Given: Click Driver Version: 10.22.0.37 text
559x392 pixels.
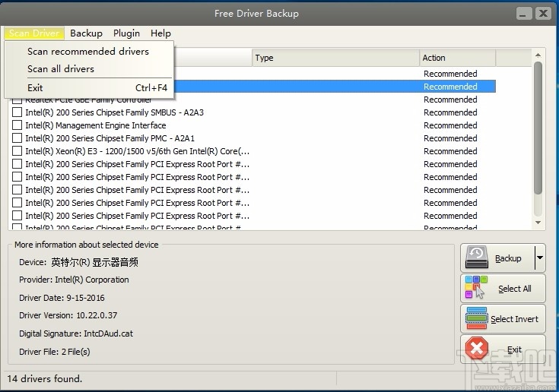Looking at the screenshot, I should pyautogui.click(x=68, y=315).
